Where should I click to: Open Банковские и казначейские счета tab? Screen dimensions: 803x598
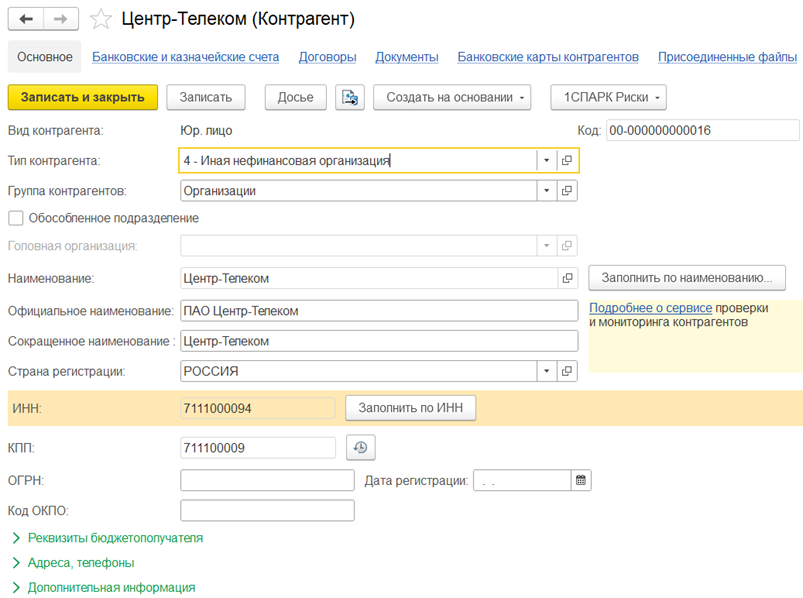point(185,57)
